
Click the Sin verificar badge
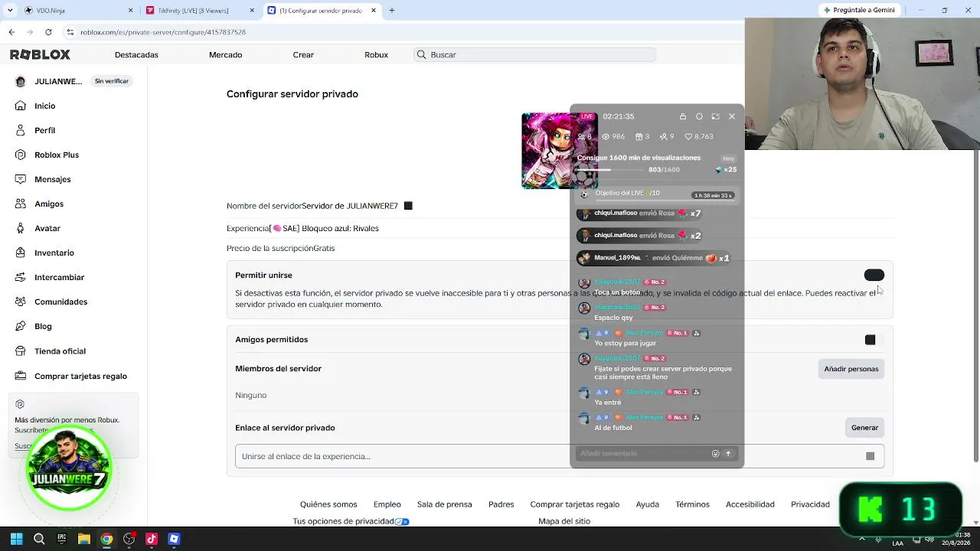pyautogui.click(x=112, y=81)
